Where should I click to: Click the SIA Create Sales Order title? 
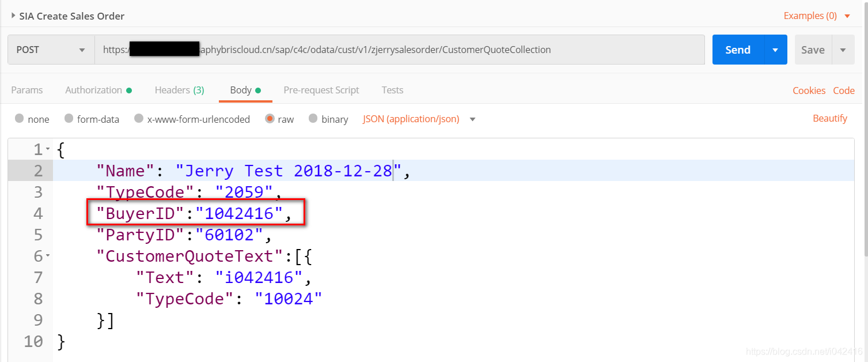(x=72, y=16)
